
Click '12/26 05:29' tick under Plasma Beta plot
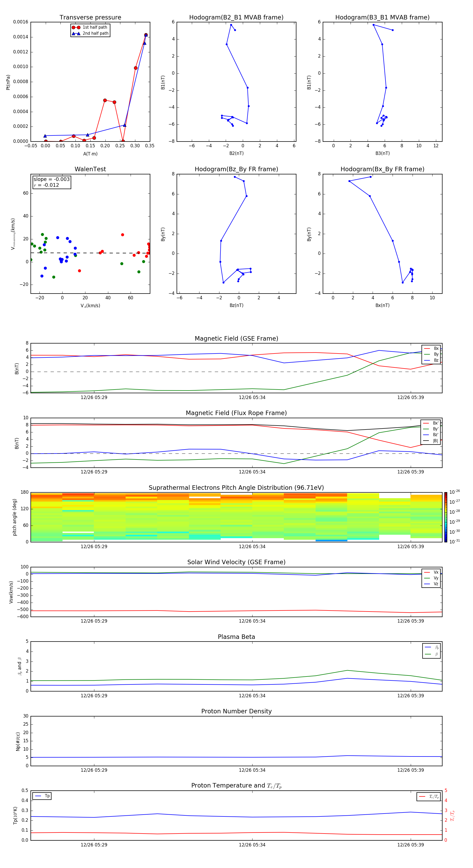(94, 695)
